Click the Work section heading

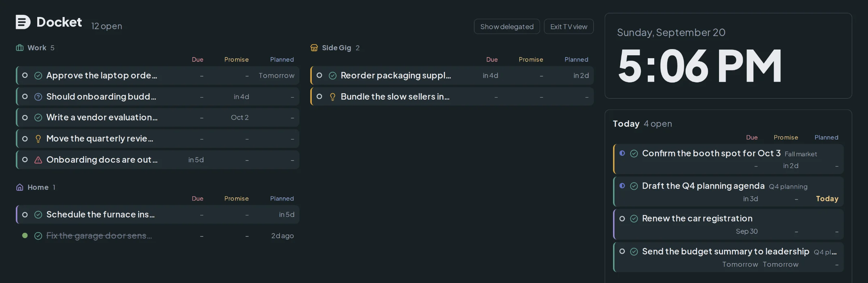click(37, 48)
